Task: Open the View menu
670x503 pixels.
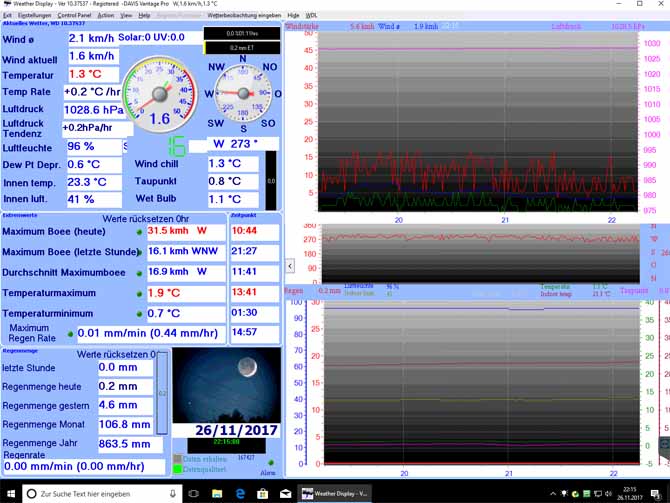Action: (x=126, y=16)
